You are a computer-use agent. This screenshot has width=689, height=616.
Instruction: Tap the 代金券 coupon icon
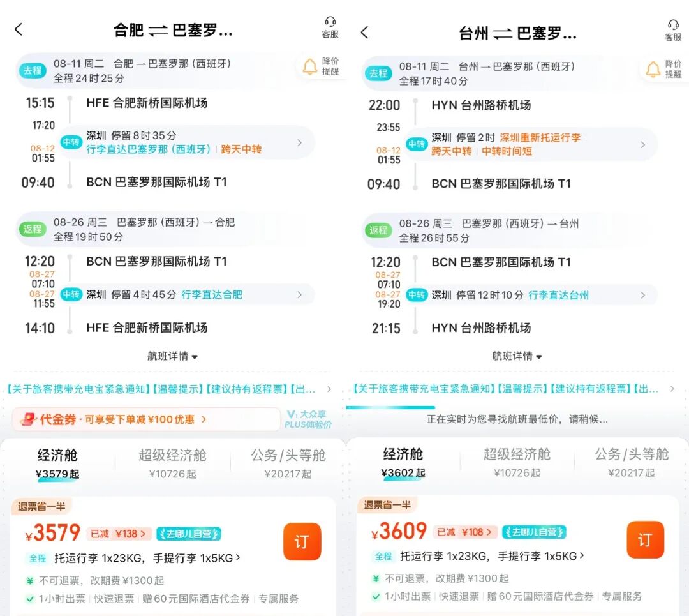pyautogui.click(x=29, y=419)
